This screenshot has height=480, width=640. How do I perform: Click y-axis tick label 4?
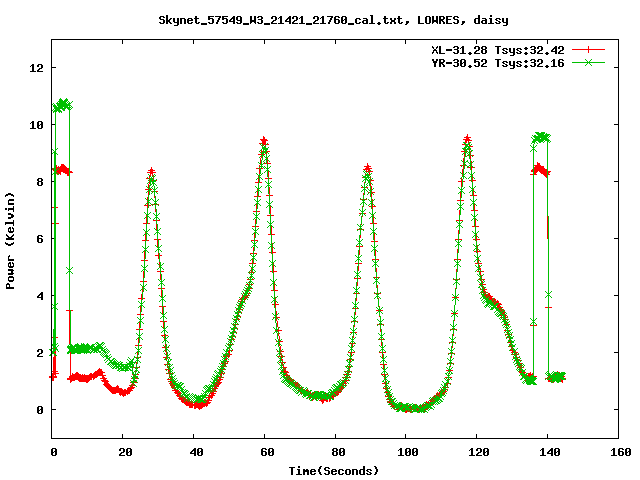click(x=40, y=296)
